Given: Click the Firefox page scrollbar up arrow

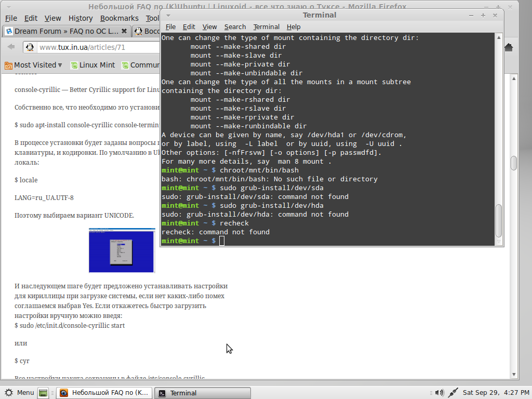Looking at the screenshot, I should point(514,78).
